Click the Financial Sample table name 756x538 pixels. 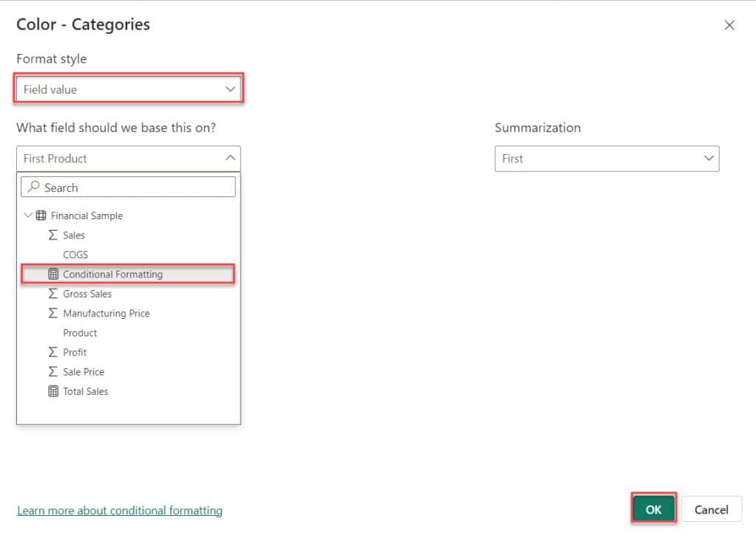click(87, 215)
